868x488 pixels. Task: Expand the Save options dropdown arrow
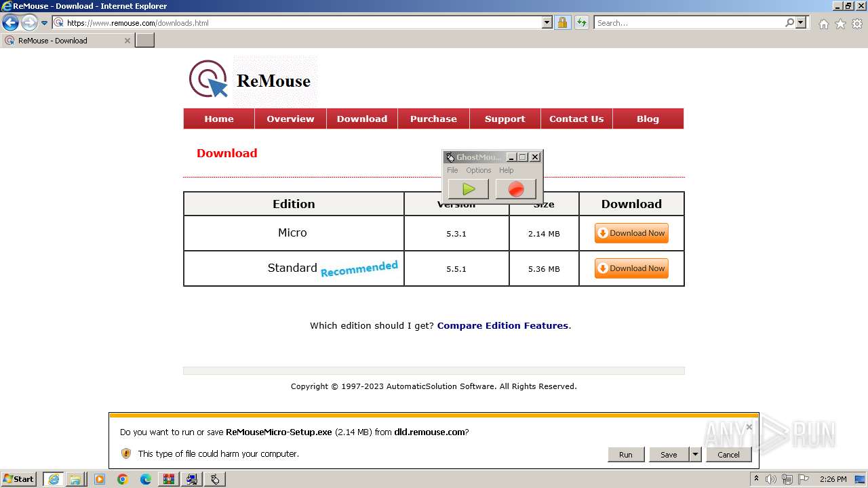point(695,455)
